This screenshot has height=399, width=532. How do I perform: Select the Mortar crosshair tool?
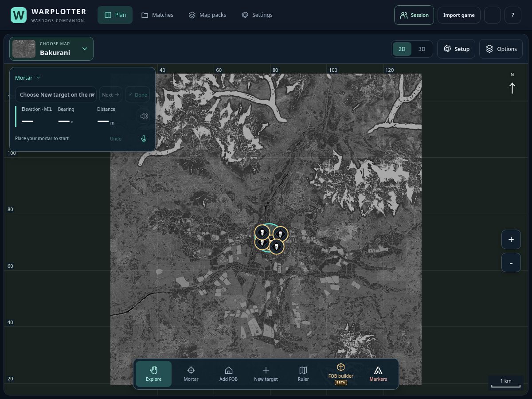click(191, 374)
